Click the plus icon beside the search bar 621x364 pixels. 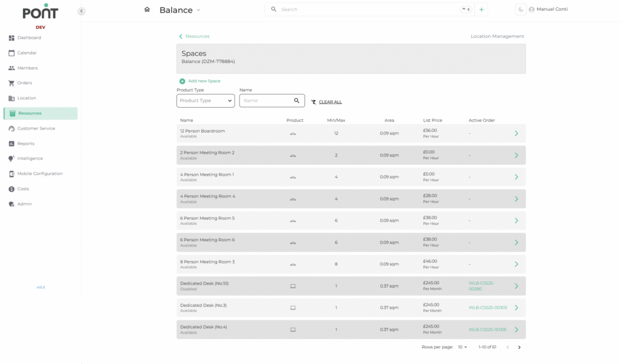click(x=482, y=10)
